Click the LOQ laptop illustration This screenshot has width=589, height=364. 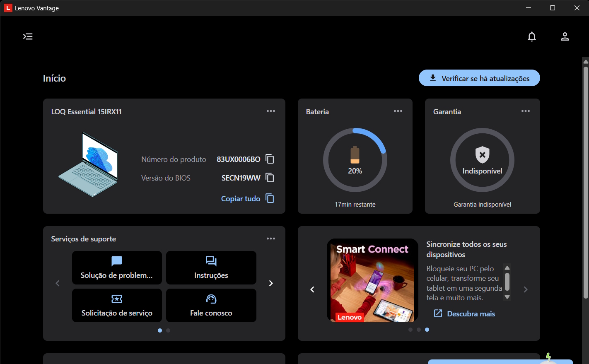coord(88,164)
